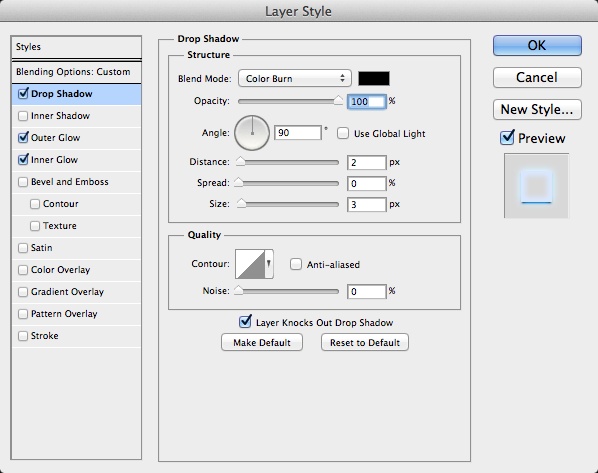Uncheck the Outer Glow checkbox
The image size is (598, 473).
pos(23,137)
